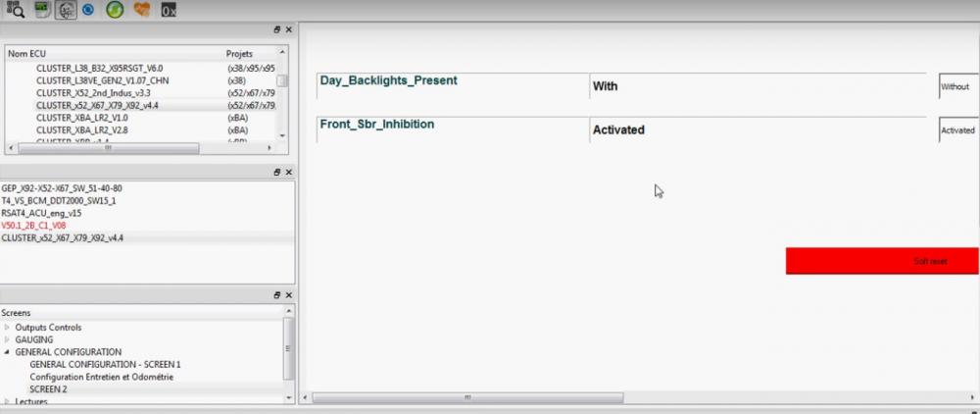
Task: Click ECU list horizontal scrollbar thumb
Action: [108, 148]
